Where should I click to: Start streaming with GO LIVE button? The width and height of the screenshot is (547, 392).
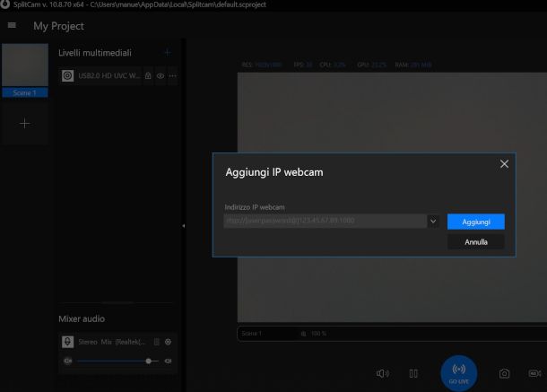tap(459, 373)
